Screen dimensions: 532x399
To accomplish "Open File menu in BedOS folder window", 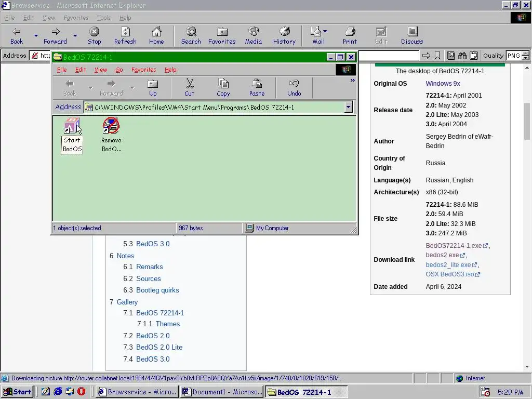I will 62,70.
